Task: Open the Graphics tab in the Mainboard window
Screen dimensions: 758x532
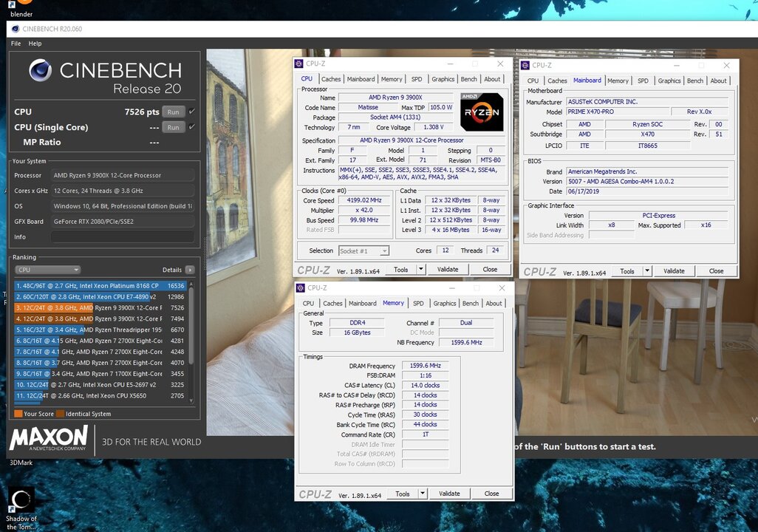Action: (669, 81)
